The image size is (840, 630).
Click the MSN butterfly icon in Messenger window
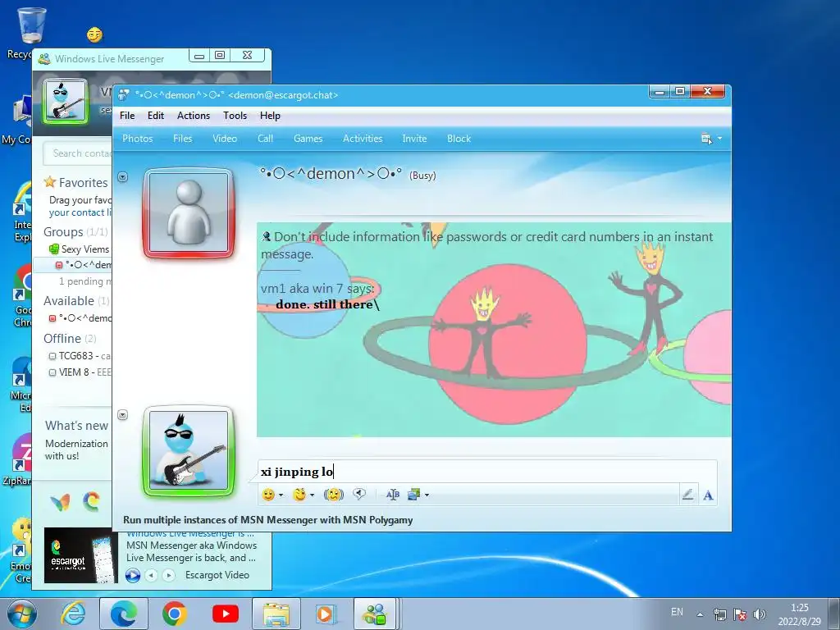click(60, 503)
